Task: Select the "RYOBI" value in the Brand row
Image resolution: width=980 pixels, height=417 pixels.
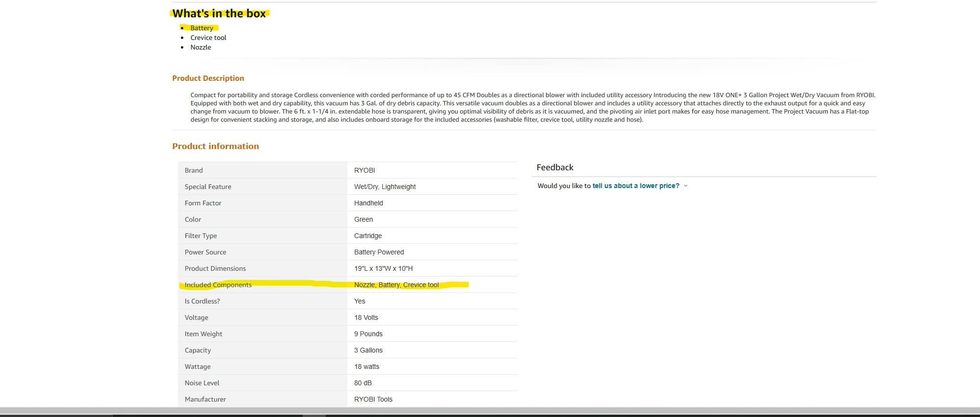Action: point(364,170)
